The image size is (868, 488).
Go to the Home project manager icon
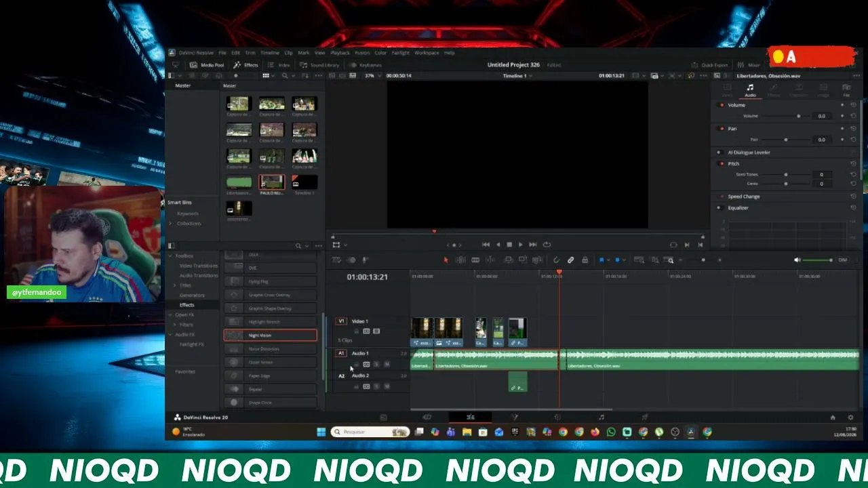[833, 418]
